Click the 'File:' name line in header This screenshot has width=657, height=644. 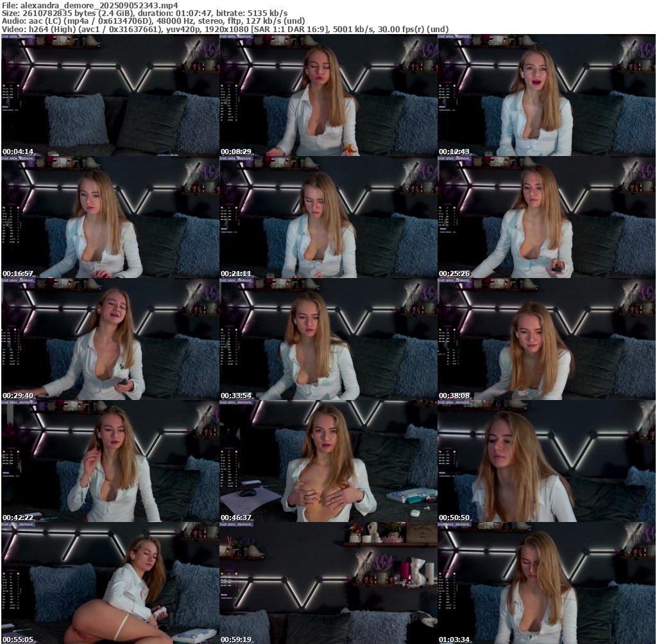[x=90, y=5]
